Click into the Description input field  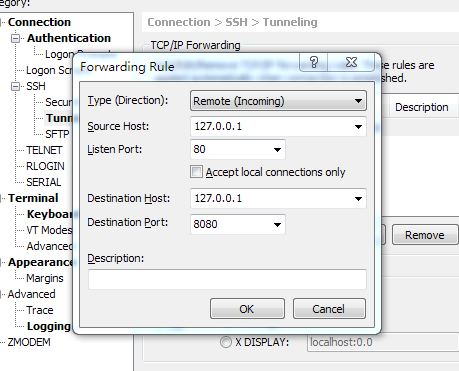coord(227,279)
